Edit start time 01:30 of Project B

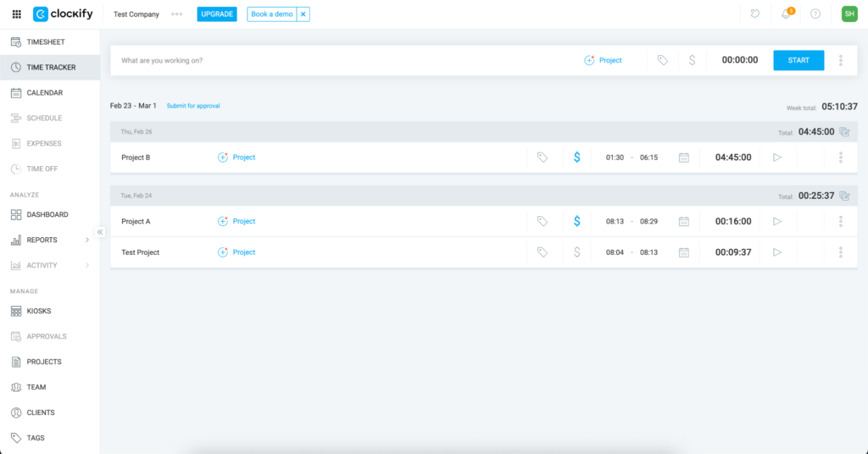point(615,158)
